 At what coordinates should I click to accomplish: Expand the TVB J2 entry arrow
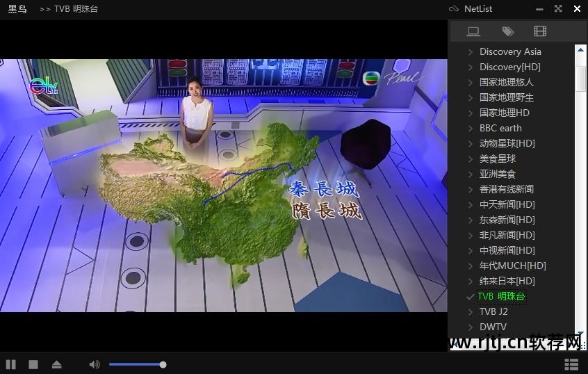471,312
